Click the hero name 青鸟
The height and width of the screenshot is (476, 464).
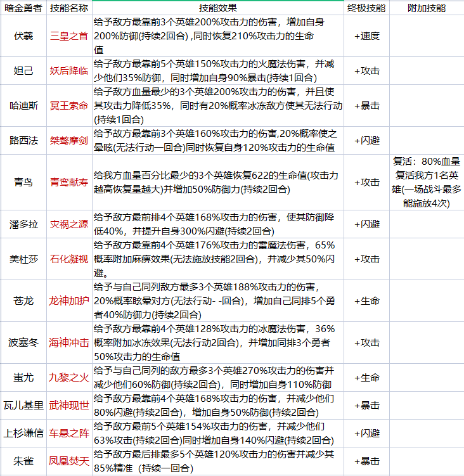click(23, 182)
